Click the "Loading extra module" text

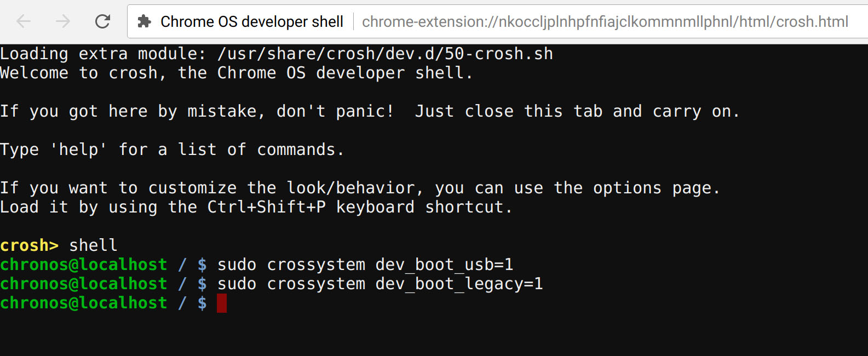click(102, 54)
